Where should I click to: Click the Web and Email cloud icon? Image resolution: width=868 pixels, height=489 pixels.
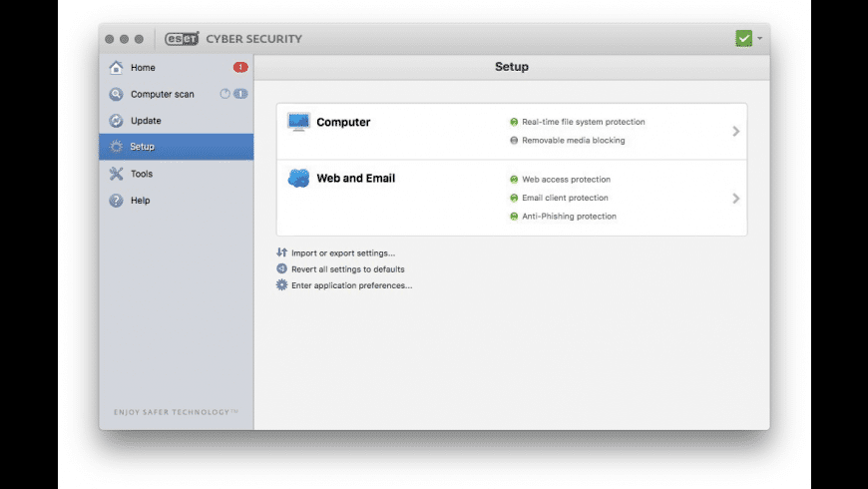[298, 178]
